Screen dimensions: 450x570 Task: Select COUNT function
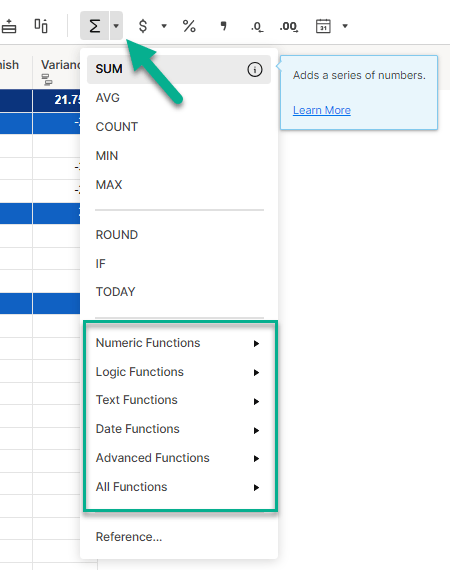179,127
